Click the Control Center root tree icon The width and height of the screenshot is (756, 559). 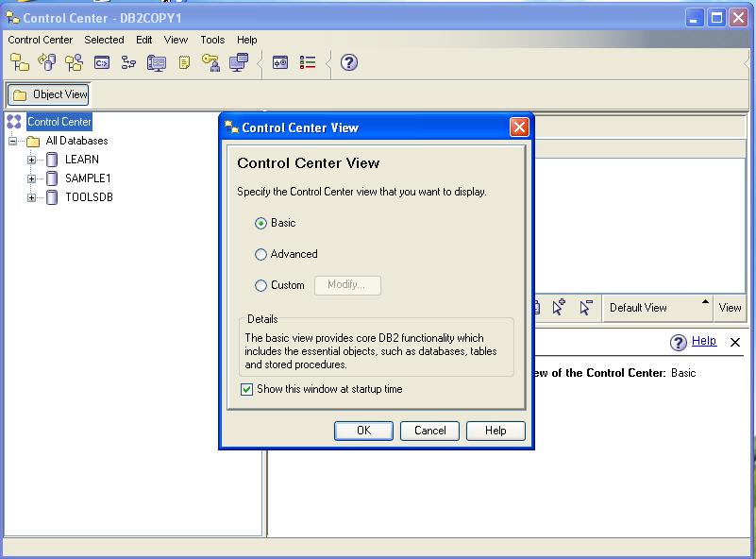[14, 122]
